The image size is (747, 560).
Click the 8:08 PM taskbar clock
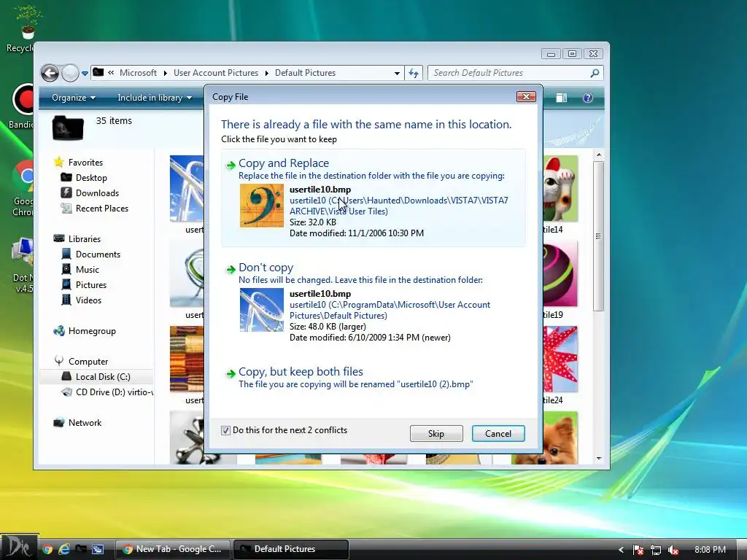pyautogui.click(x=710, y=550)
